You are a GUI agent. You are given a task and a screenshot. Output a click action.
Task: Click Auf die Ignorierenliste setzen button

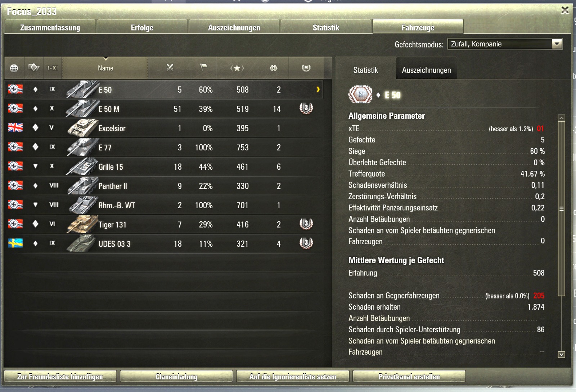coord(293,377)
